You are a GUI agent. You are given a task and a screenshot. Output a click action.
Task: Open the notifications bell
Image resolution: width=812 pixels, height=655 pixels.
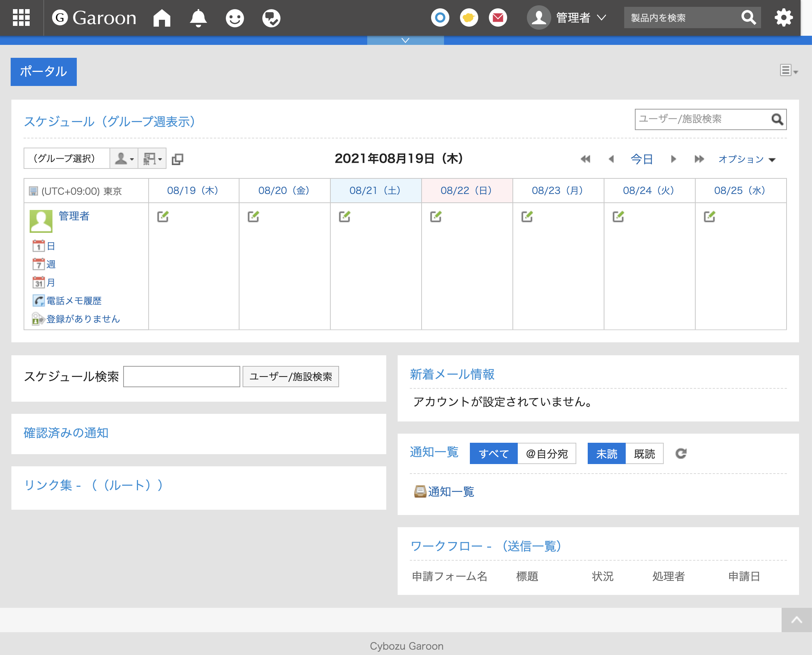[198, 18]
